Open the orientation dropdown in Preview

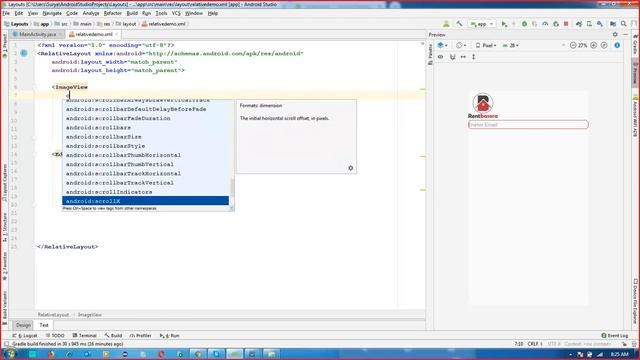click(x=461, y=45)
